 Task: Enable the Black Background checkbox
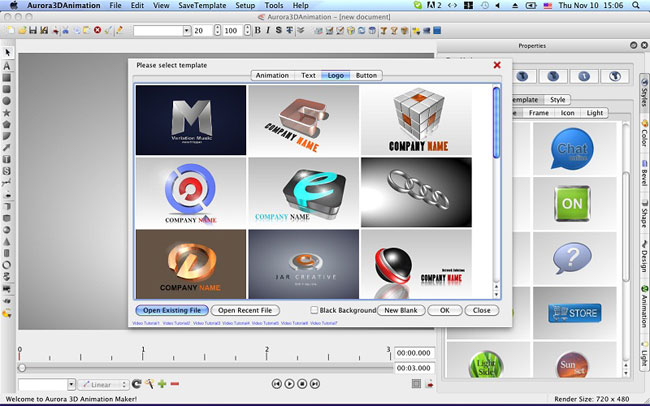tap(315, 311)
